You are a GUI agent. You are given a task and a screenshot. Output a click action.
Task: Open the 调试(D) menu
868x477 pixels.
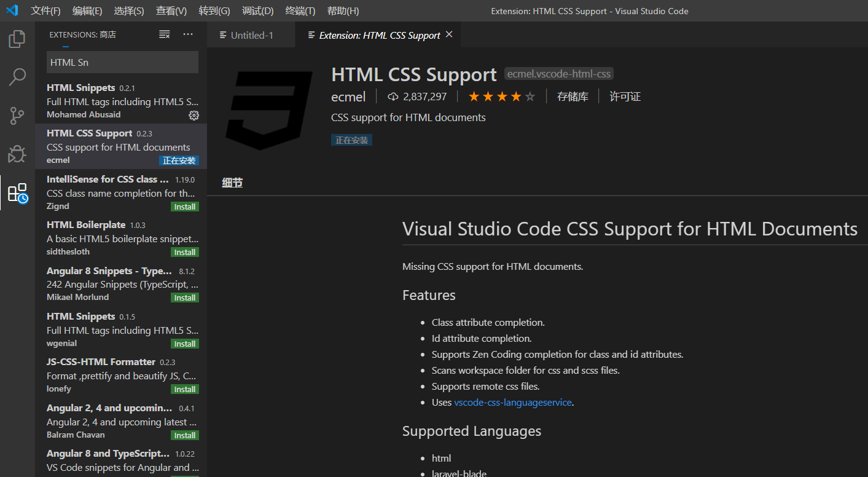coord(258,11)
